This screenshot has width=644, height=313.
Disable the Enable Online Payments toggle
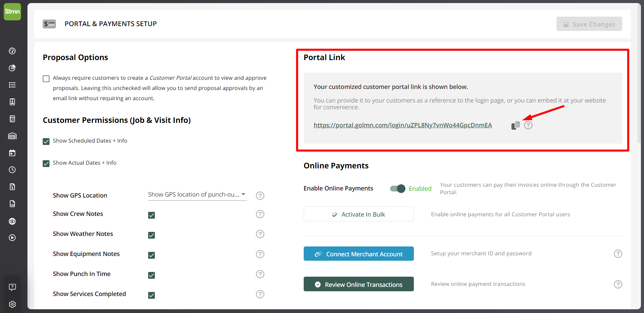398,189
